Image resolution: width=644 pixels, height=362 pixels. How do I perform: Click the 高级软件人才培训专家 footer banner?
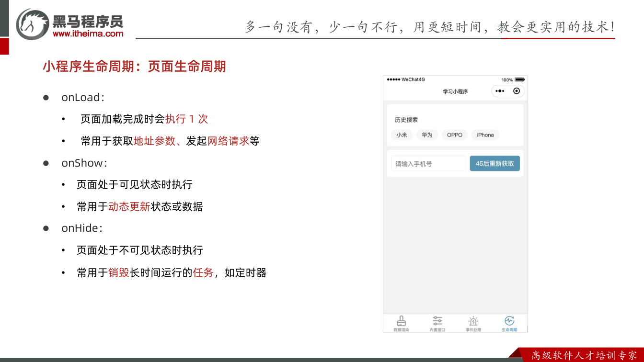pos(585,355)
